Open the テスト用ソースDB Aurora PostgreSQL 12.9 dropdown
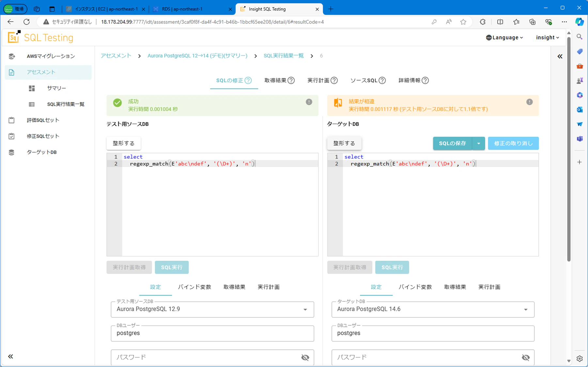Viewport: 588px width, 367px height. [212, 309]
